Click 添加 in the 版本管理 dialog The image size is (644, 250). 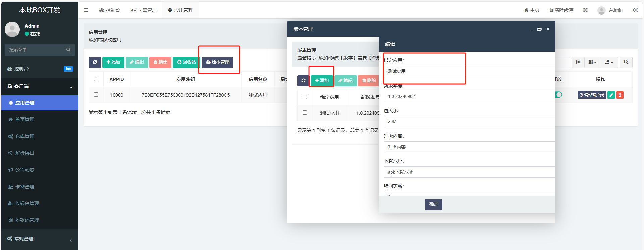point(322,81)
